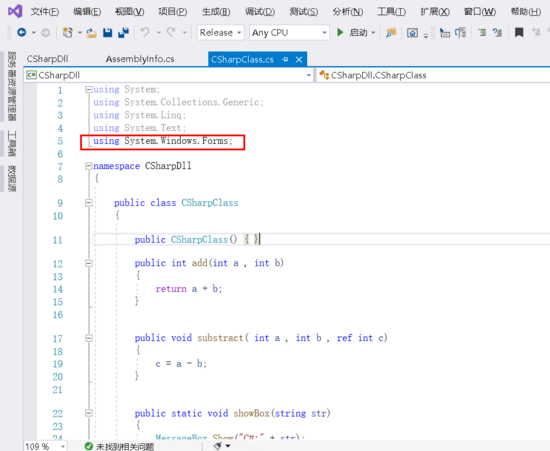Open the 工具(T) menu
This screenshot has height=451, width=550.
tap(391, 12)
